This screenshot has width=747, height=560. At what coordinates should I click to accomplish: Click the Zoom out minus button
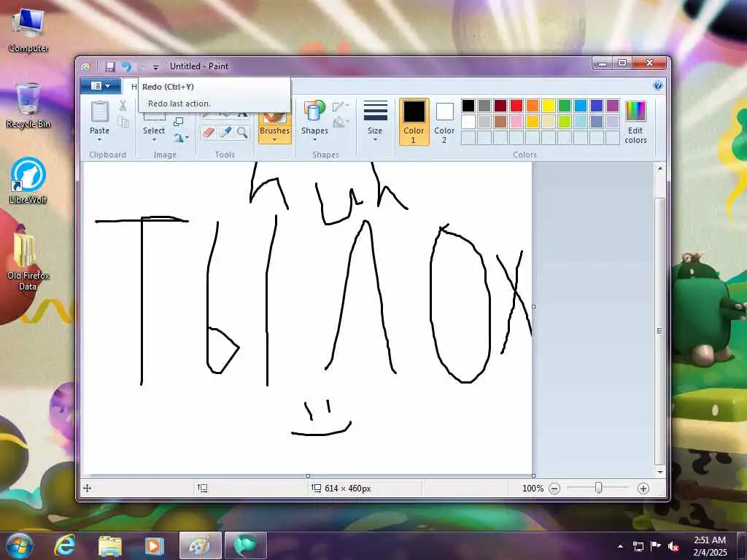click(x=554, y=488)
